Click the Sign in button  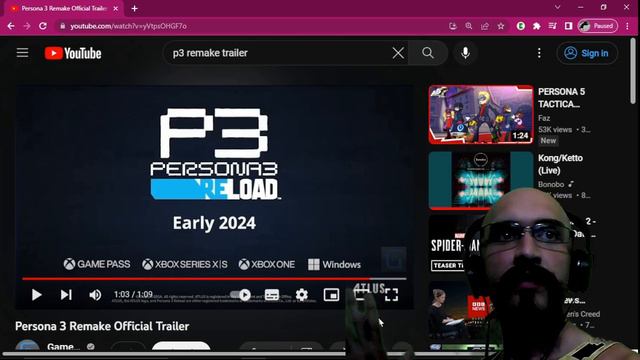pos(587,53)
